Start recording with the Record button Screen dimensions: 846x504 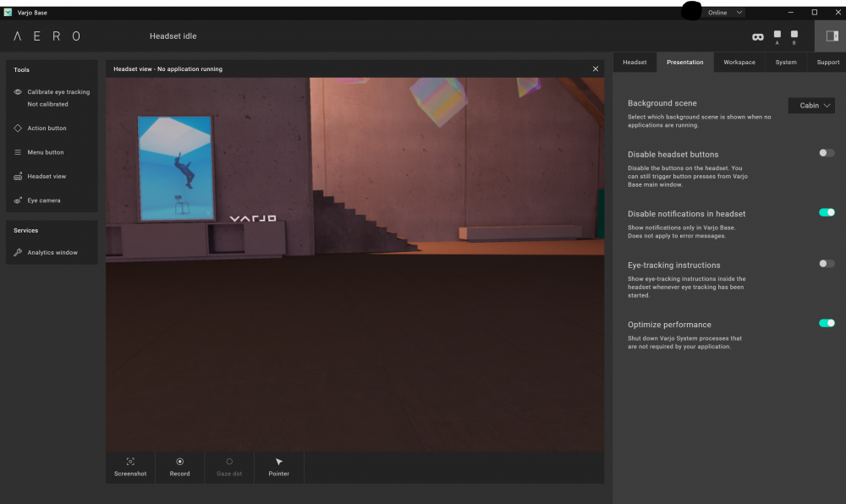click(x=179, y=467)
